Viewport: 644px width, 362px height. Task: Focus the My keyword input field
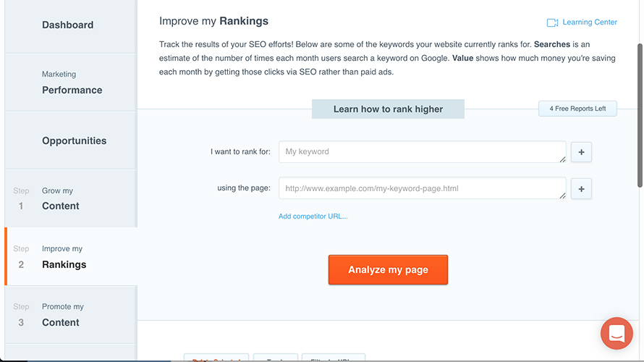(x=420, y=152)
